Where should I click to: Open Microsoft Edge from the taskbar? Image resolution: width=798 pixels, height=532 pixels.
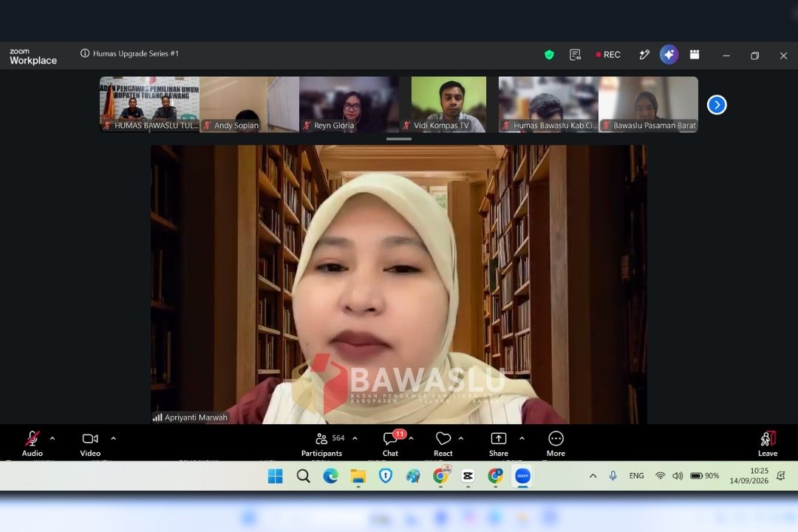[x=331, y=476]
